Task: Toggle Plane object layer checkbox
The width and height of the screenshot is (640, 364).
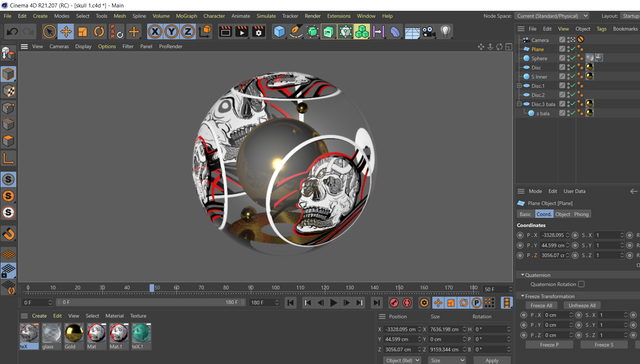Action: pyautogui.click(x=562, y=49)
